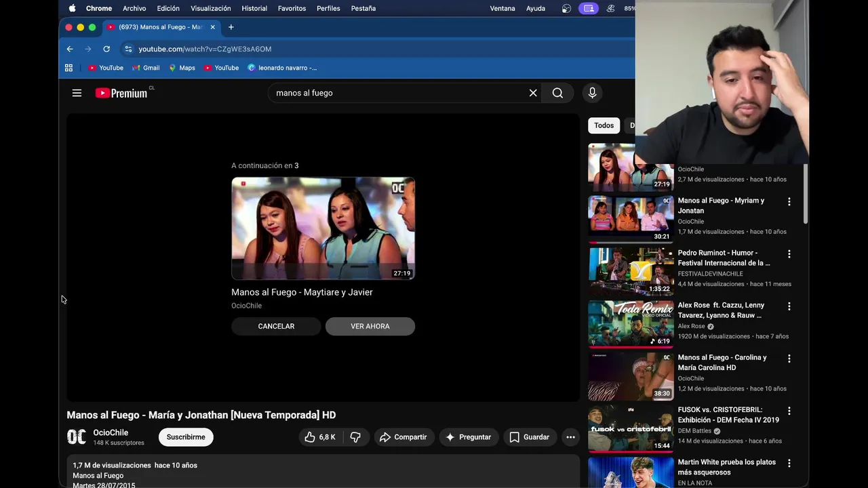Like the video (6,8 K)
Screen dimensions: 868x488
(x=321, y=437)
